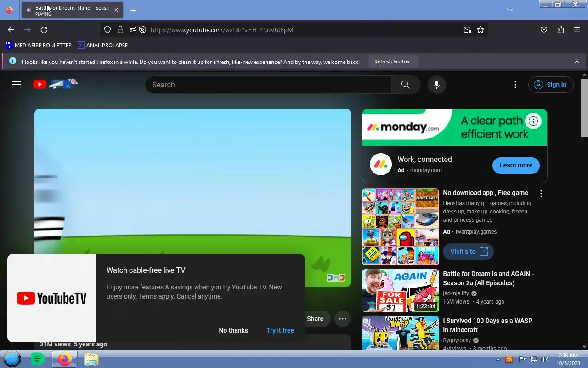Viewport: 588px width, 368px height.
Task: Open the monday.com banner image
Action: point(455,127)
